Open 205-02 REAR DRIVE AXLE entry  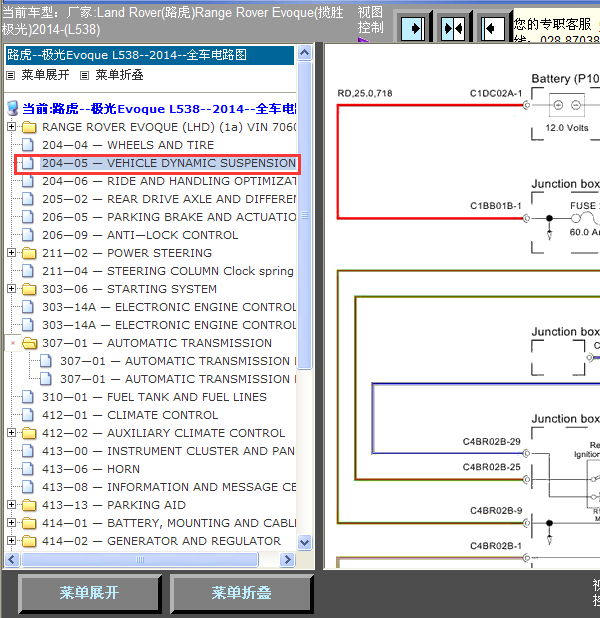point(169,199)
